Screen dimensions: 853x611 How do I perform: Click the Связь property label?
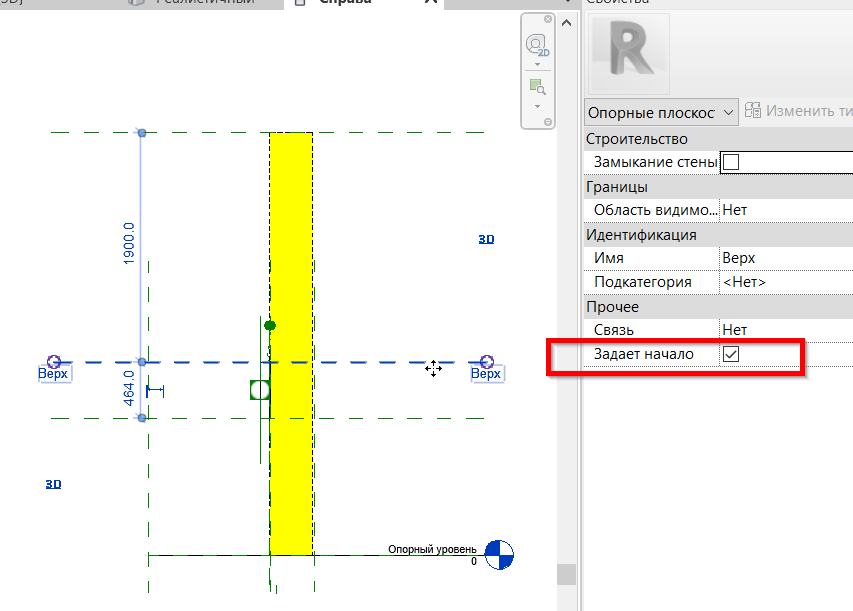(x=614, y=330)
